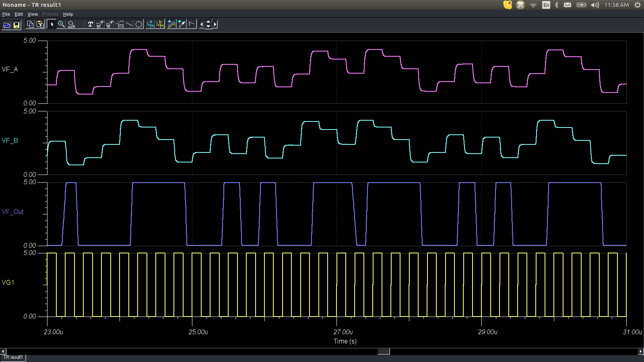Select the Zoom tool
The width and height of the screenshot is (644, 362).
tap(61, 24)
